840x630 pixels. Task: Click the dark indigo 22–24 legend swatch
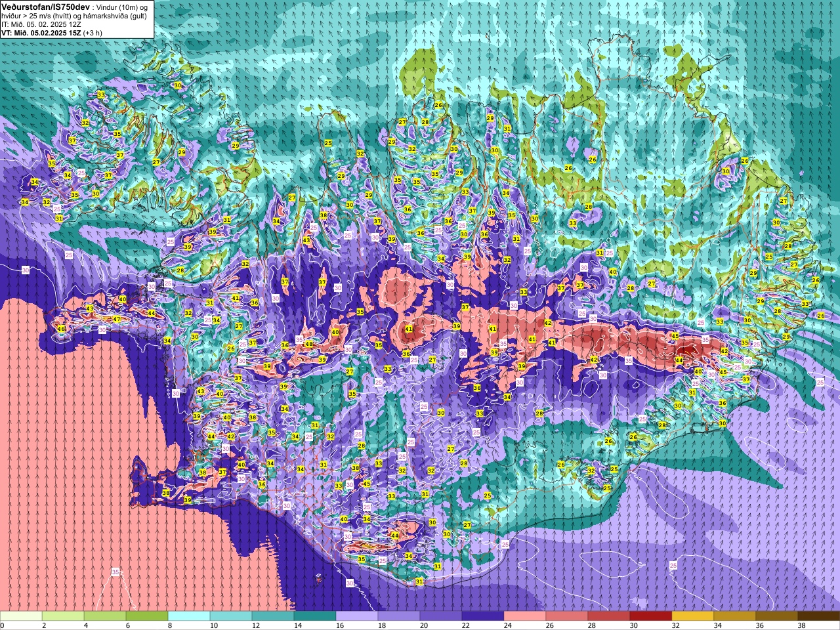pos(483,616)
